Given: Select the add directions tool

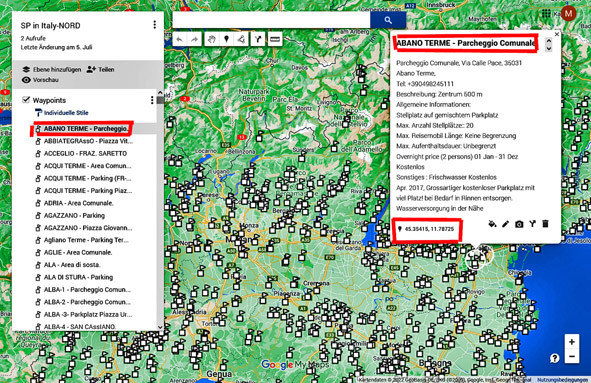Looking at the screenshot, I should point(258,39).
